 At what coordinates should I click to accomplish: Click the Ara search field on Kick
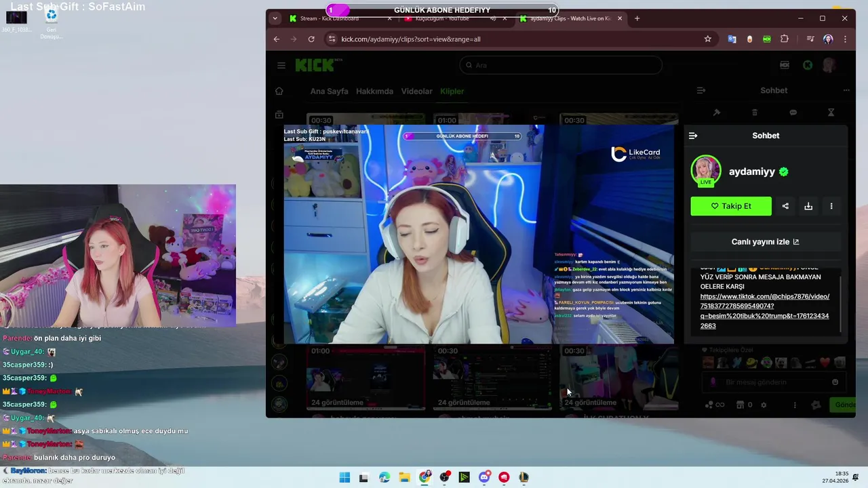click(560, 65)
